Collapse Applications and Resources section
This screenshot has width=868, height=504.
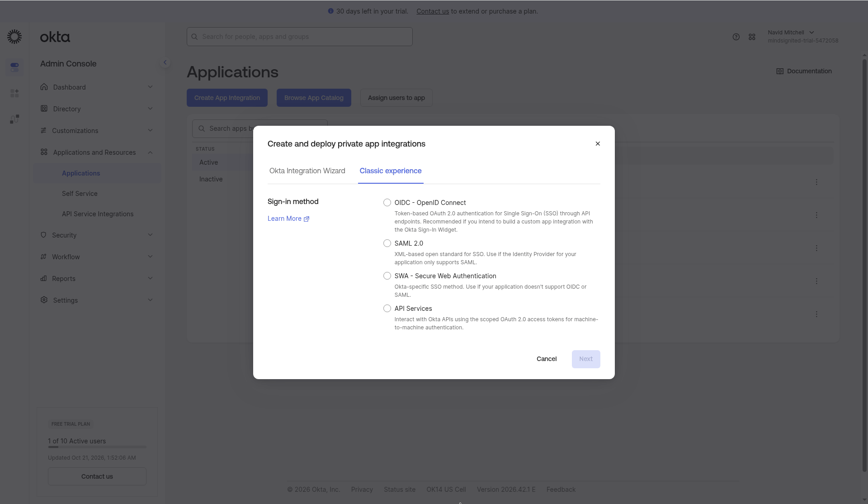point(97,152)
